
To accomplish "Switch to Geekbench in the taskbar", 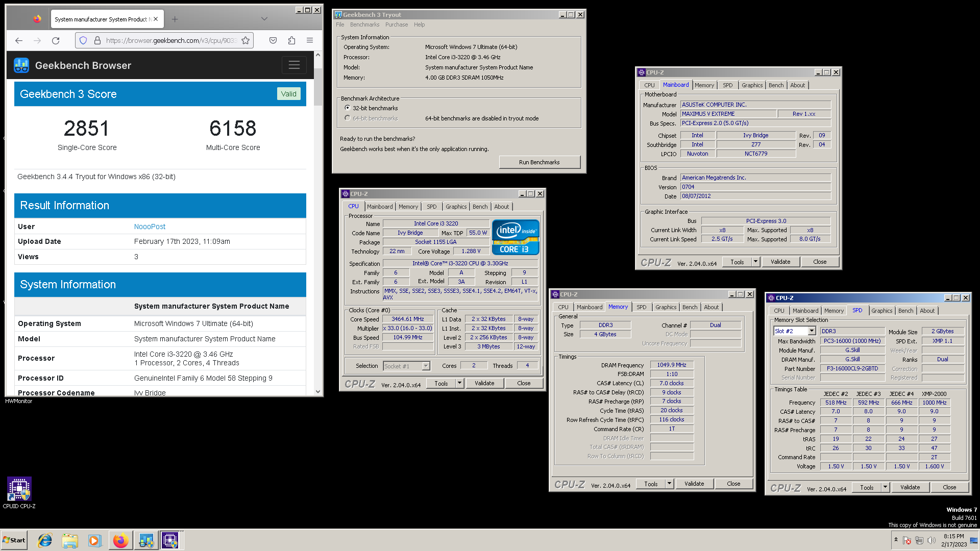I will pos(146,540).
